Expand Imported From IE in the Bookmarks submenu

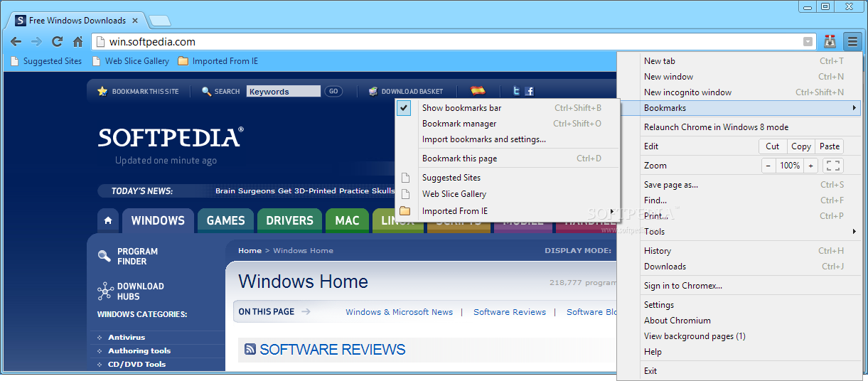pyautogui.click(x=508, y=211)
